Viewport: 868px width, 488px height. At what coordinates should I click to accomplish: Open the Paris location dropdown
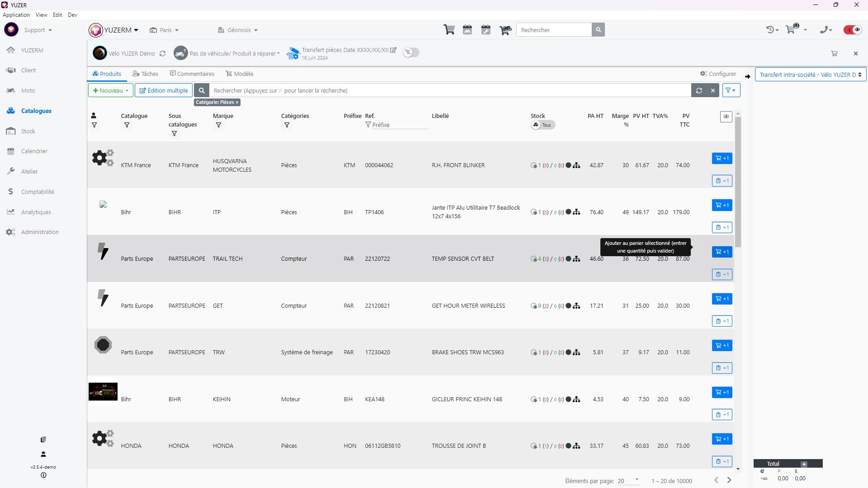165,30
